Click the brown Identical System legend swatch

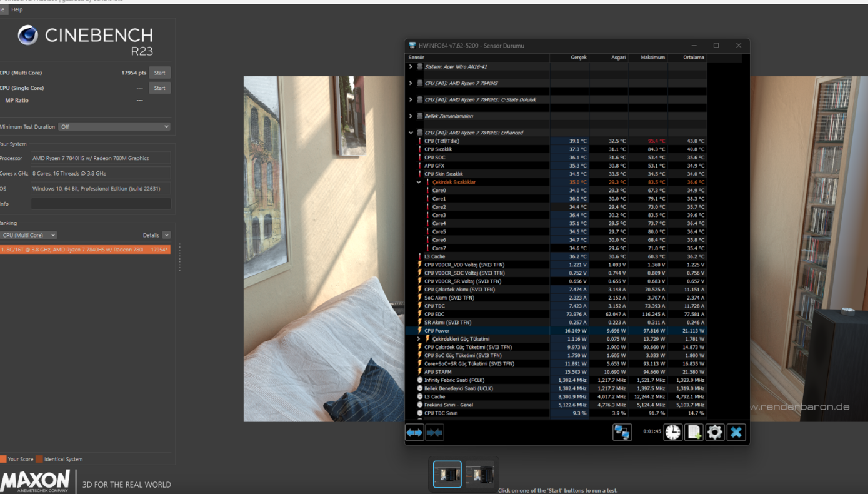pos(39,459)
